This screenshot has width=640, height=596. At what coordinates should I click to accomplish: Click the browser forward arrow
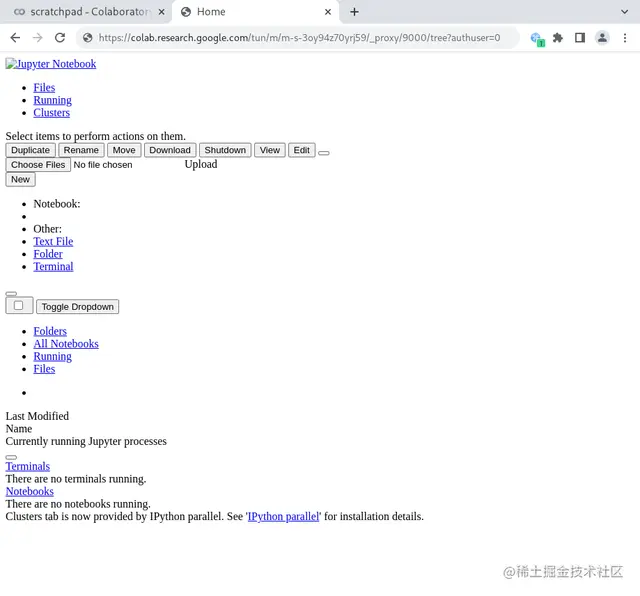pos(38,38)
